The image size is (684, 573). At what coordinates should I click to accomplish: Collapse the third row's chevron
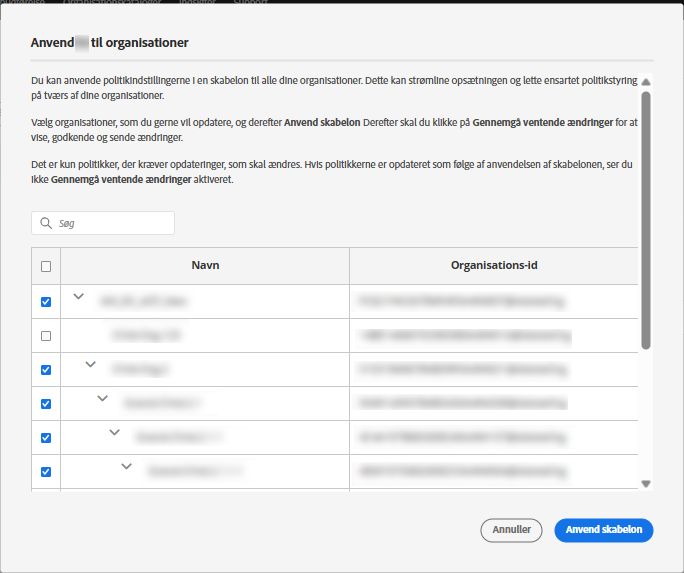click(x=90, y=365)
